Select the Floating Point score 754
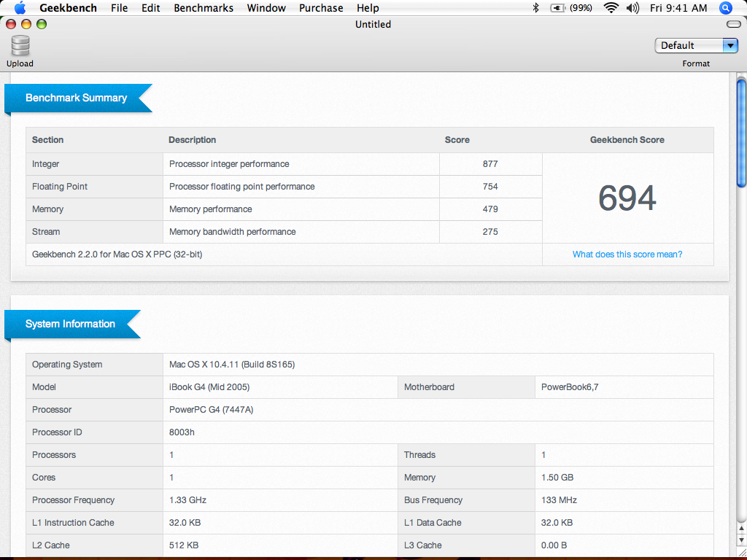747x560 pixels. point(490,186)
